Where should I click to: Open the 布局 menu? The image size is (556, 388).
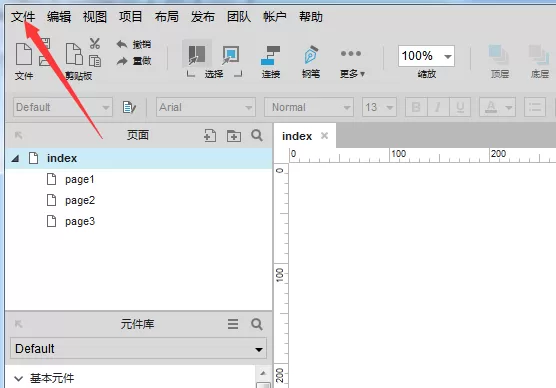[167, 17]
